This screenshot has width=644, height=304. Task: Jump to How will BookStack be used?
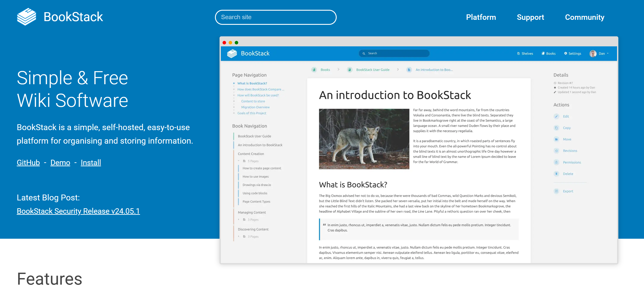(x=258, y=95)
